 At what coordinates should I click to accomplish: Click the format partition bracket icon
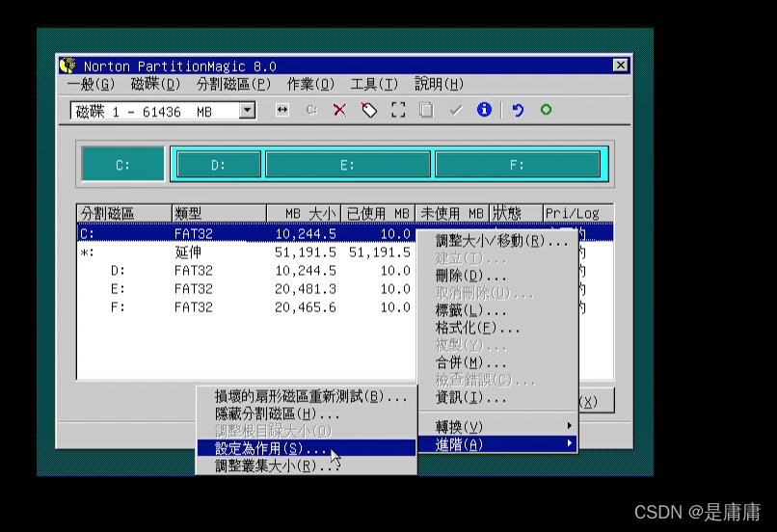(398, 110)
